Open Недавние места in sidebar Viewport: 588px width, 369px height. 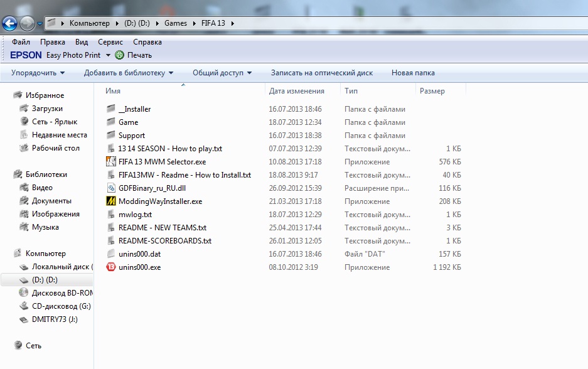coord(59,135)
